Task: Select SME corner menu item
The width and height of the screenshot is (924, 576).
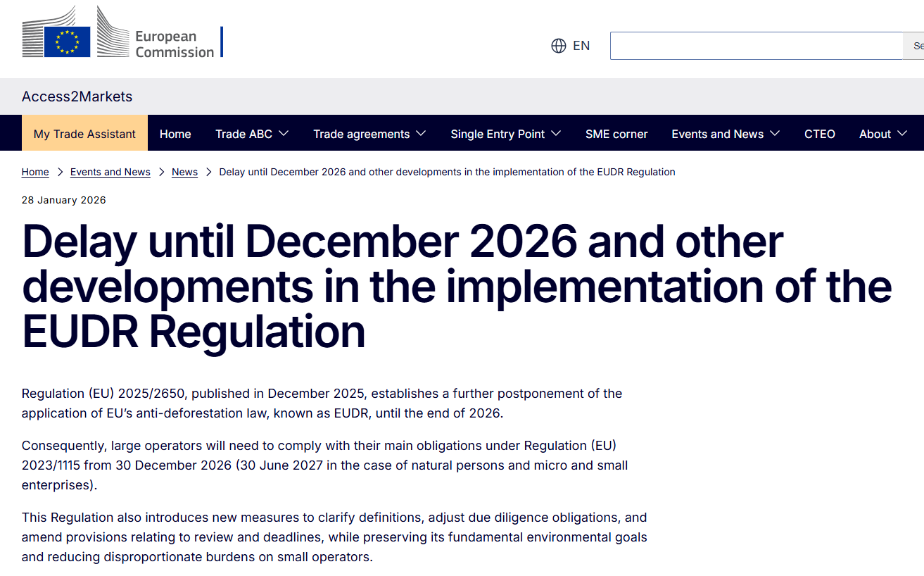Action: tap(616, 134)
